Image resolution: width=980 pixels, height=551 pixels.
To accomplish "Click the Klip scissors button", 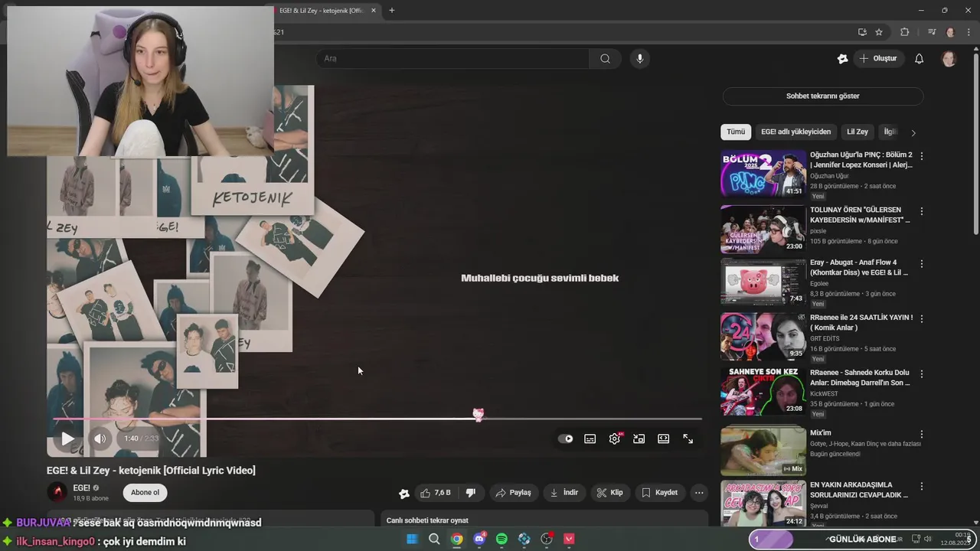I will tap(609, 493).
